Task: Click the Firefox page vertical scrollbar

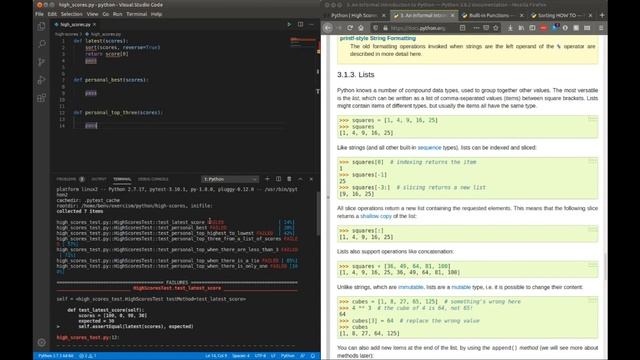Action: point(605,266)
